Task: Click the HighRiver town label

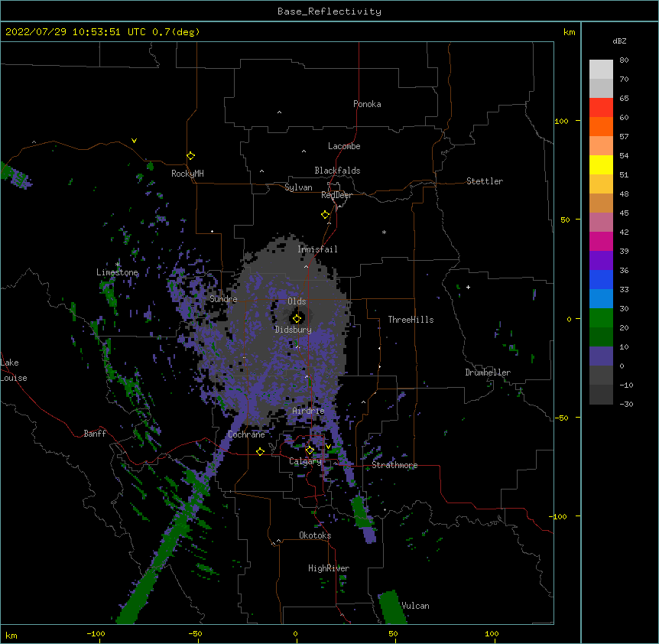Action: pos(329,568)
